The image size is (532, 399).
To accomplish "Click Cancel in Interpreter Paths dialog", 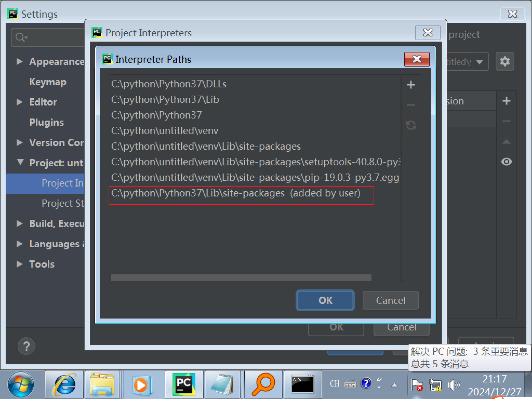I will click(391, 300).
